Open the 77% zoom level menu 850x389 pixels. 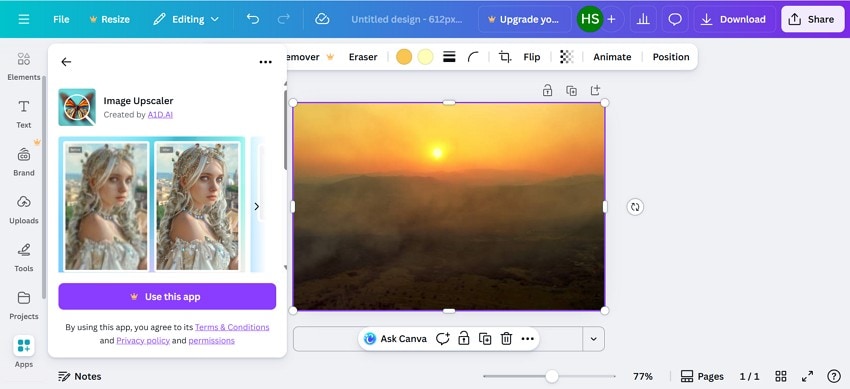(x=643, y=376)
